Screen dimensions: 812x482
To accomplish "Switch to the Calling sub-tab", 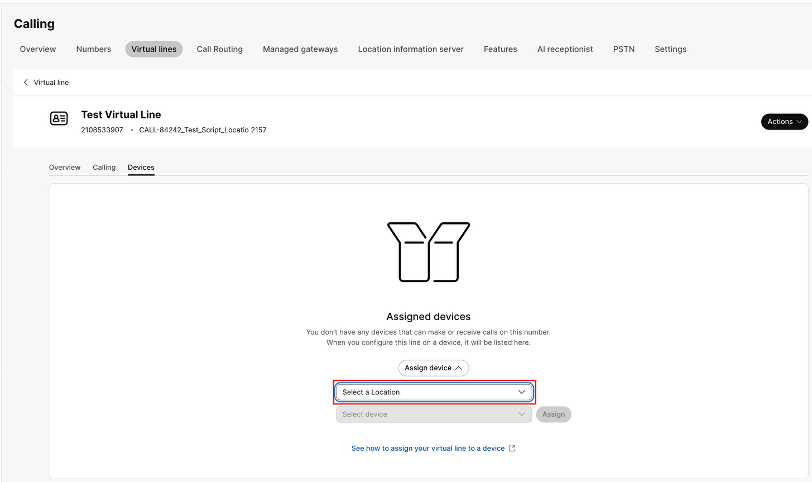I will (x=104, y=167).
